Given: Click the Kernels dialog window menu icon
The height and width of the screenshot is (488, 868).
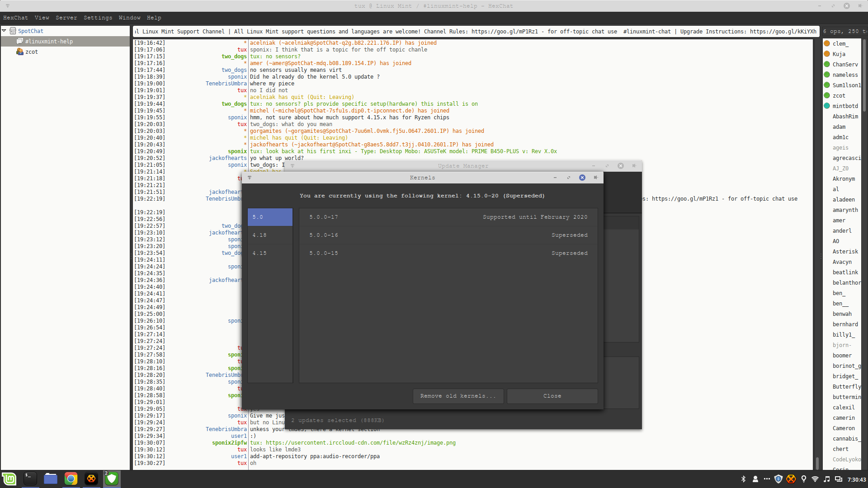Looking at the screenshot, I should pos(249,178).
